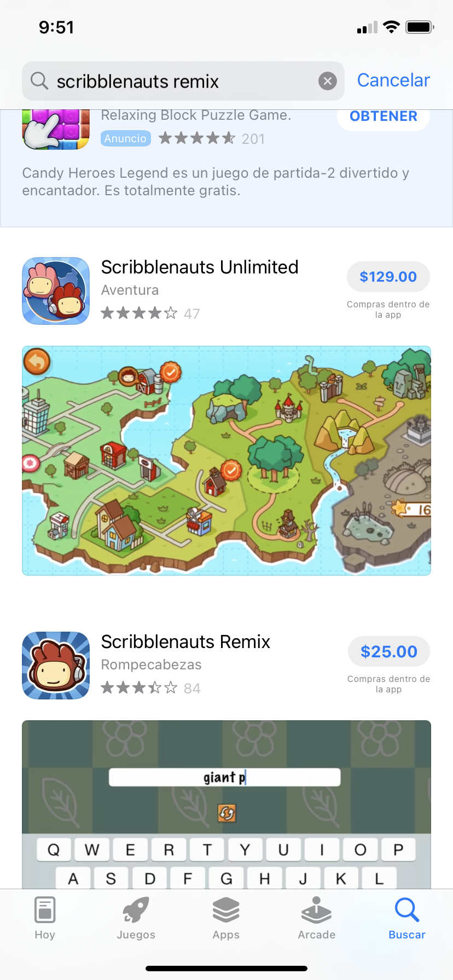
Task: Open the Scribblenauts Remix app icon
Action: 56,666
